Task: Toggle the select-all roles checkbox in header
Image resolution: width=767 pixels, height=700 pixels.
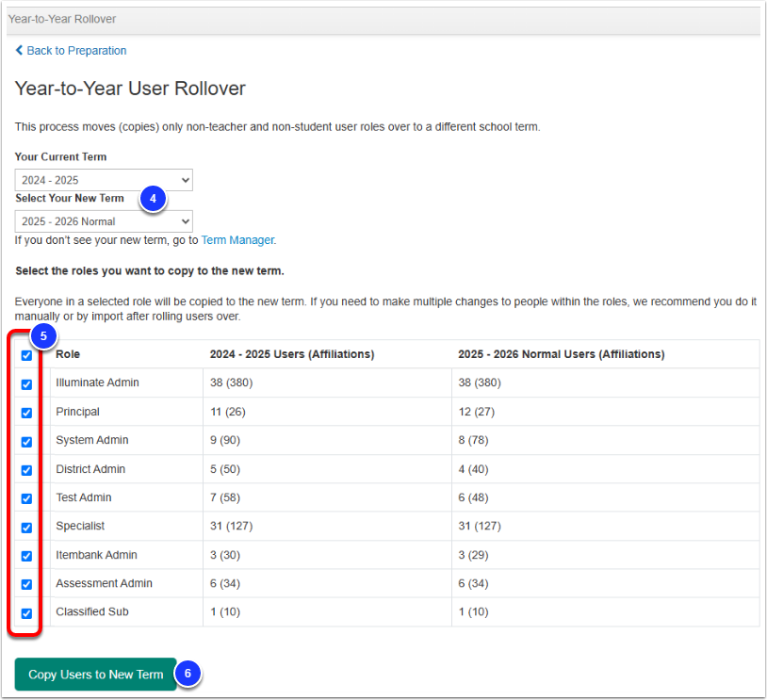Action: [27, 355]
